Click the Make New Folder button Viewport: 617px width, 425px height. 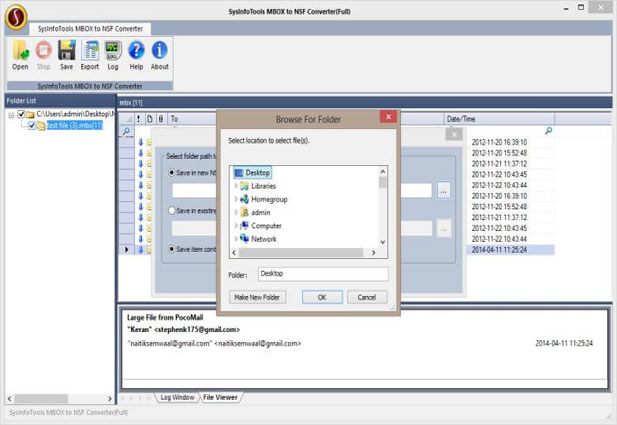click(x=257, y=297)
